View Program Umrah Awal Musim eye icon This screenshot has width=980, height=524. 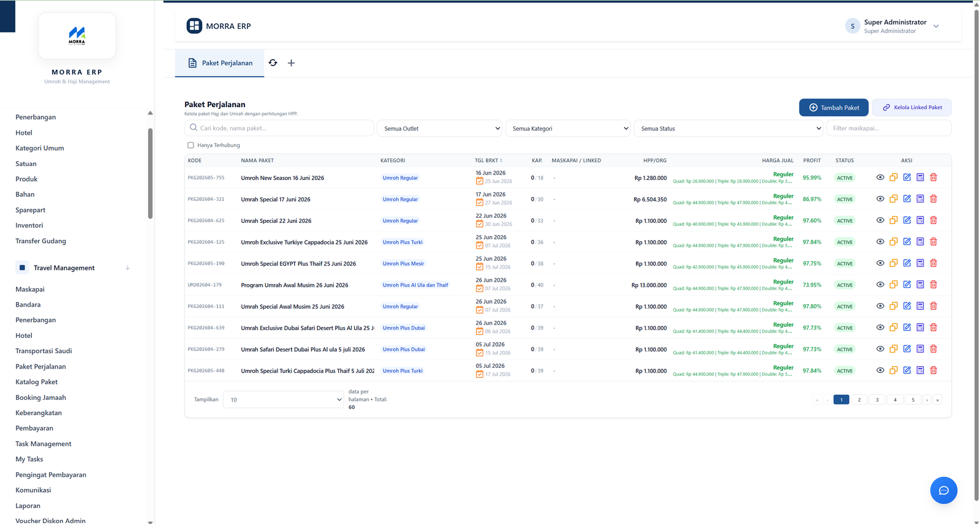[x=880, y=285]
